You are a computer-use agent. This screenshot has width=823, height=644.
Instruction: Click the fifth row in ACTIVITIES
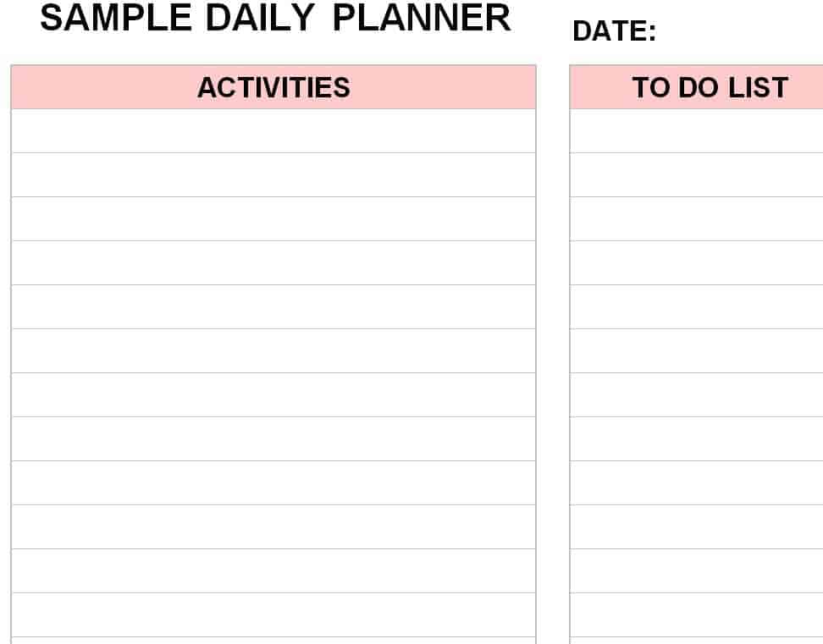[x=273, y=307]
